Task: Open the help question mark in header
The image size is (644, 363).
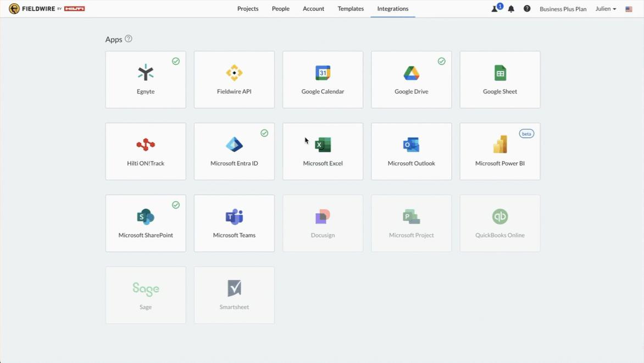Action: click(527, 9)
